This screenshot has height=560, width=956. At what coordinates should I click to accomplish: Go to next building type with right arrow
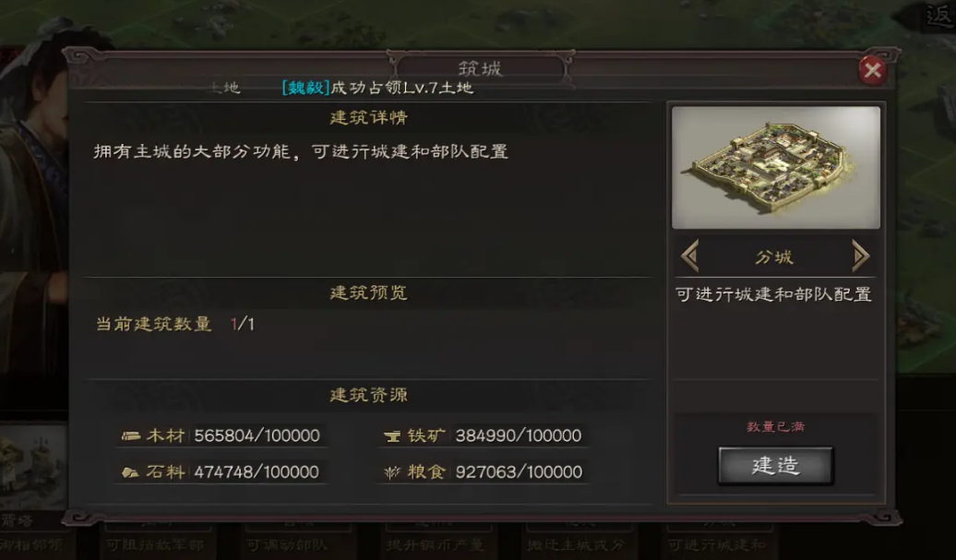860,256
